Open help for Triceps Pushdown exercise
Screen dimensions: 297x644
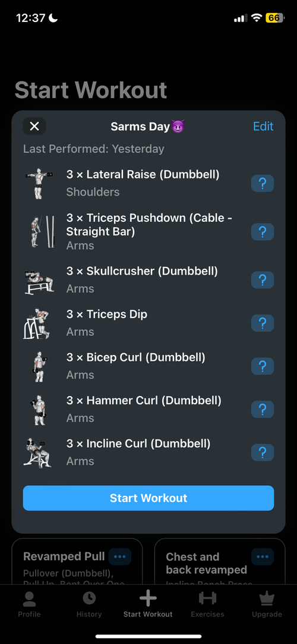click(263, 232)
